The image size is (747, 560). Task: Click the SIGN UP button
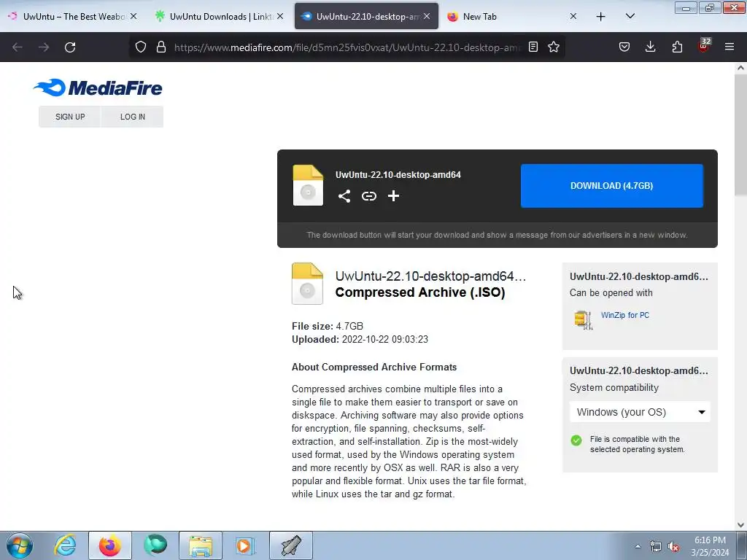70,117
